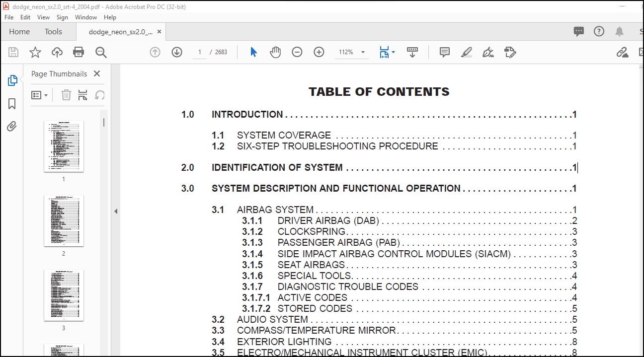Open the fit page options dropdown arrow

pos(393,52)
